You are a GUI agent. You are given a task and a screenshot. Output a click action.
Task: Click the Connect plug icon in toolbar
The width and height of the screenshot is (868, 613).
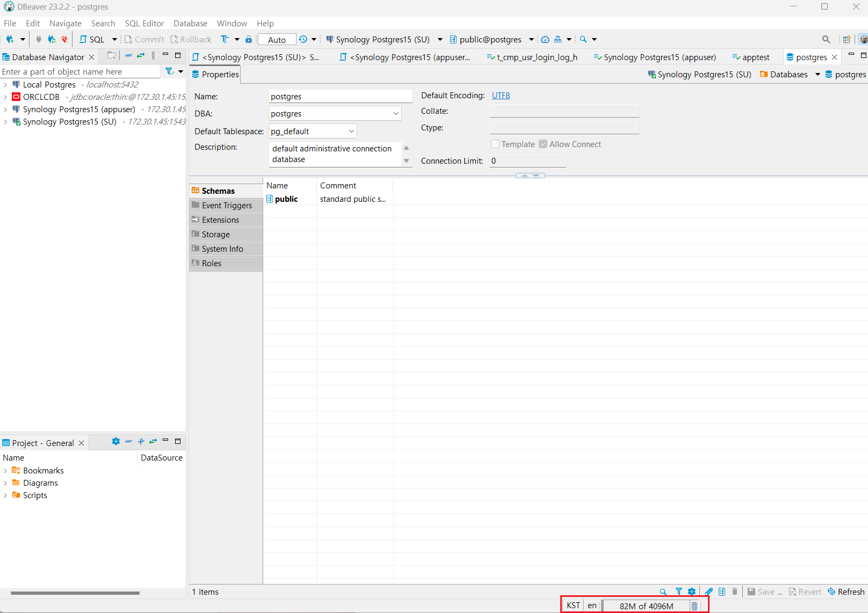click(39, 39)
